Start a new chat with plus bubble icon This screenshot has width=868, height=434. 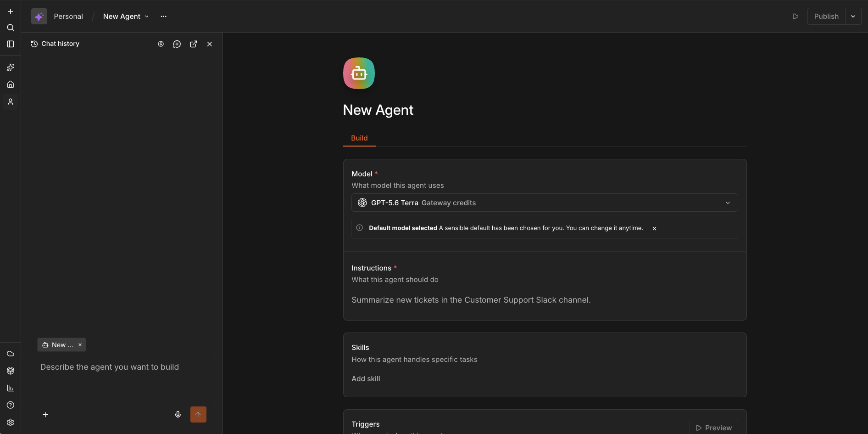click(x=177, y=44)
